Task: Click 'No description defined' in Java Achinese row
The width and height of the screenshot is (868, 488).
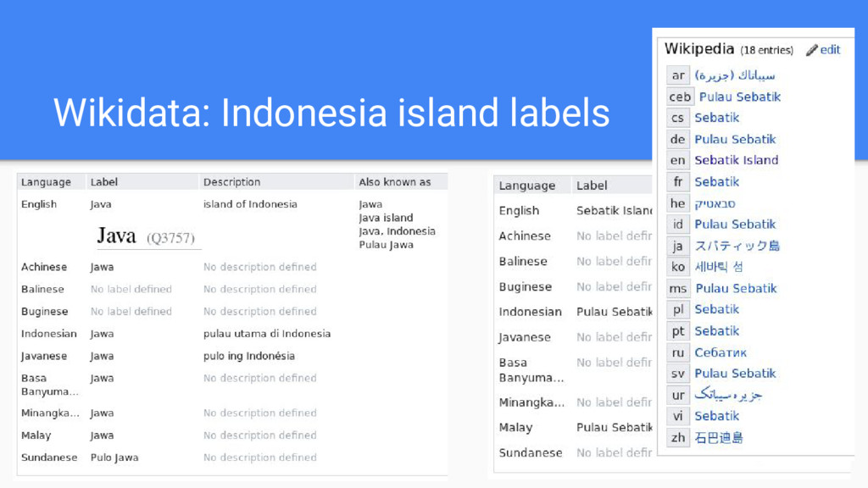Action: pyautogui.click(x=260, y=267)
